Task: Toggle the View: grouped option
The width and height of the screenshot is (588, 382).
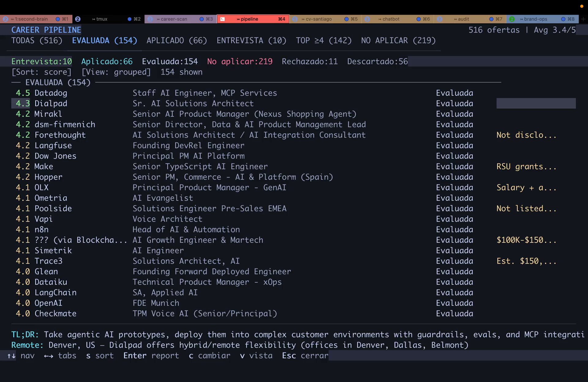Action: pyautogui.click(x=116, y=72)
